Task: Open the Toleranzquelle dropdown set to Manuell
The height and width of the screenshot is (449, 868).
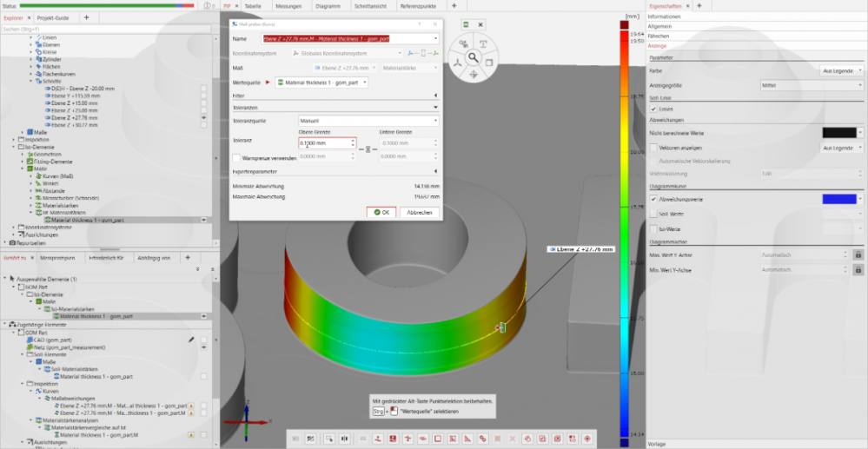Action: [x=368, y=121]
